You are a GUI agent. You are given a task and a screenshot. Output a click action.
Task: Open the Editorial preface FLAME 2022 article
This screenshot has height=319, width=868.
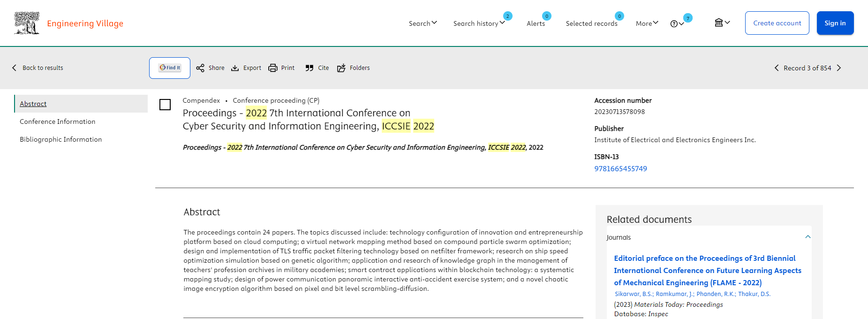click(x=707, y=271)
